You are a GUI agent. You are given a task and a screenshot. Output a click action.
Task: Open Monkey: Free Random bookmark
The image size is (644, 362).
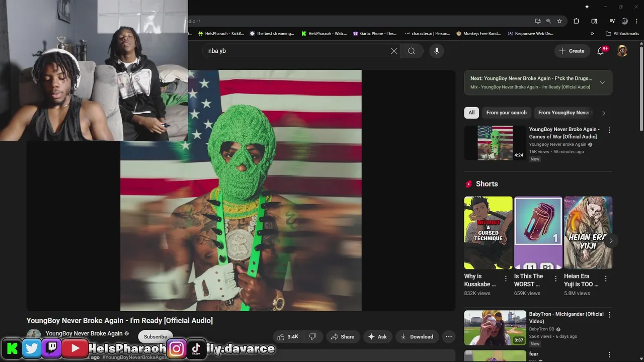[478, 34]
